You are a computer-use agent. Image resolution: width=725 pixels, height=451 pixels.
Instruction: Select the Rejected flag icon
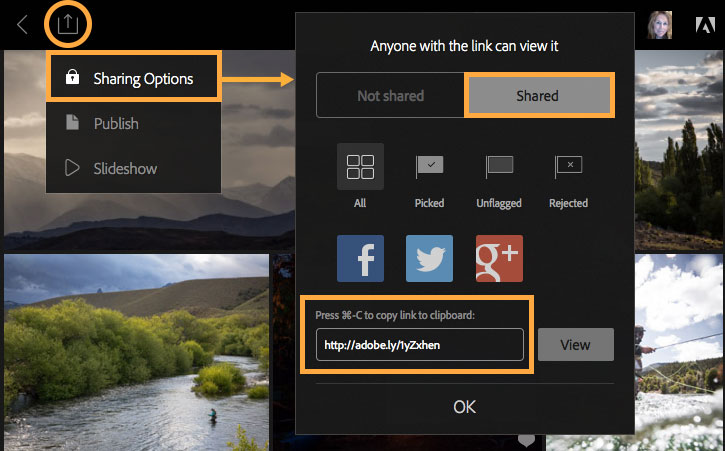pyautogui.click(x=568, y=166)
